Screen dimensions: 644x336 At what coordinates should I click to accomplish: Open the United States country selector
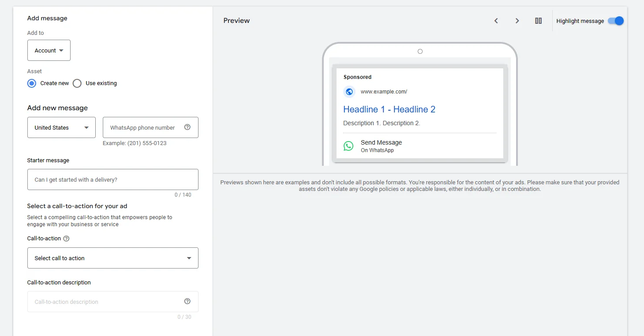[x=61, y=127]
